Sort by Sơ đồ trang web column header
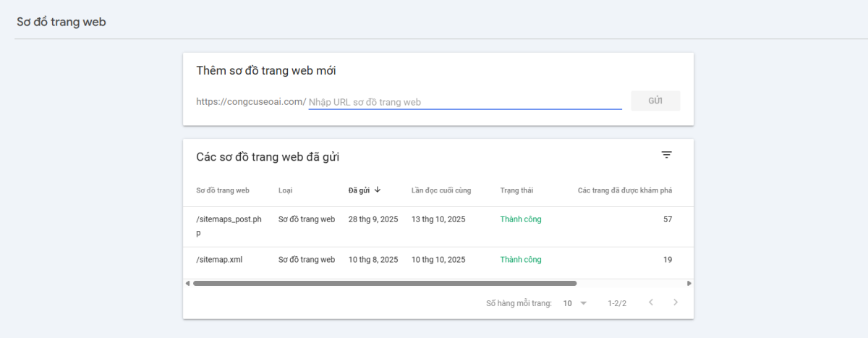 click(x=223, y=190)
